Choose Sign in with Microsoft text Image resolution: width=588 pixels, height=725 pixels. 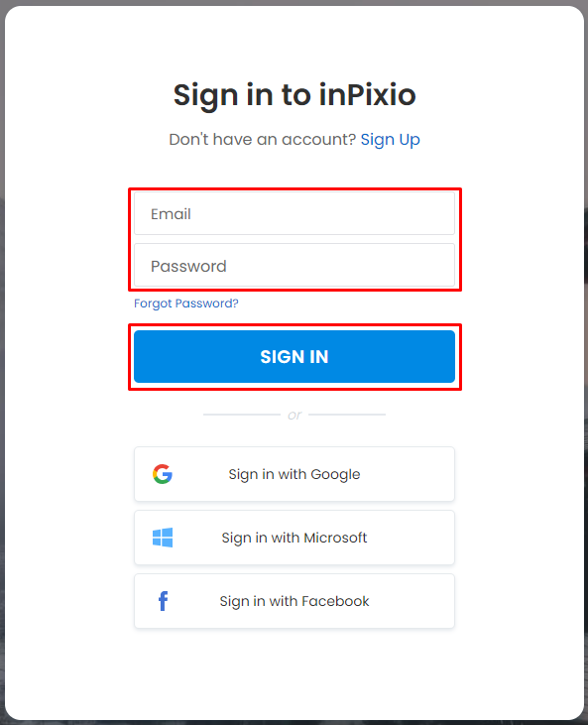(x=294, y=538)
